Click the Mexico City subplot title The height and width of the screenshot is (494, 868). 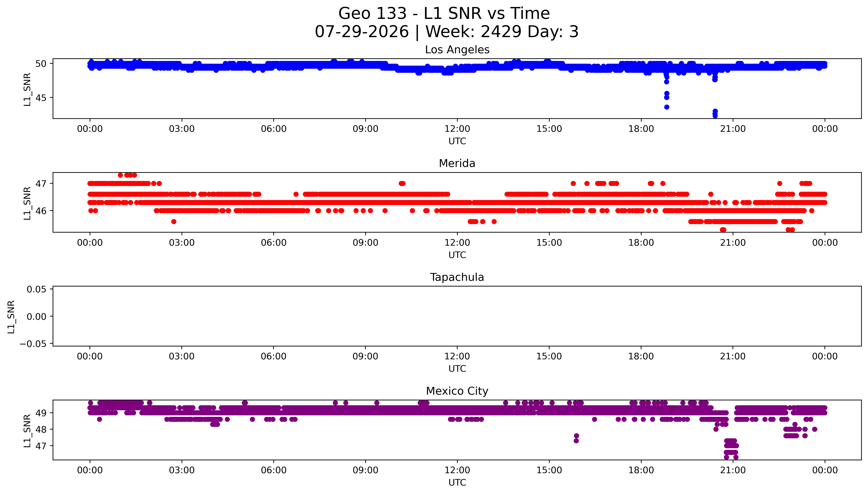[x=457, y=391]
